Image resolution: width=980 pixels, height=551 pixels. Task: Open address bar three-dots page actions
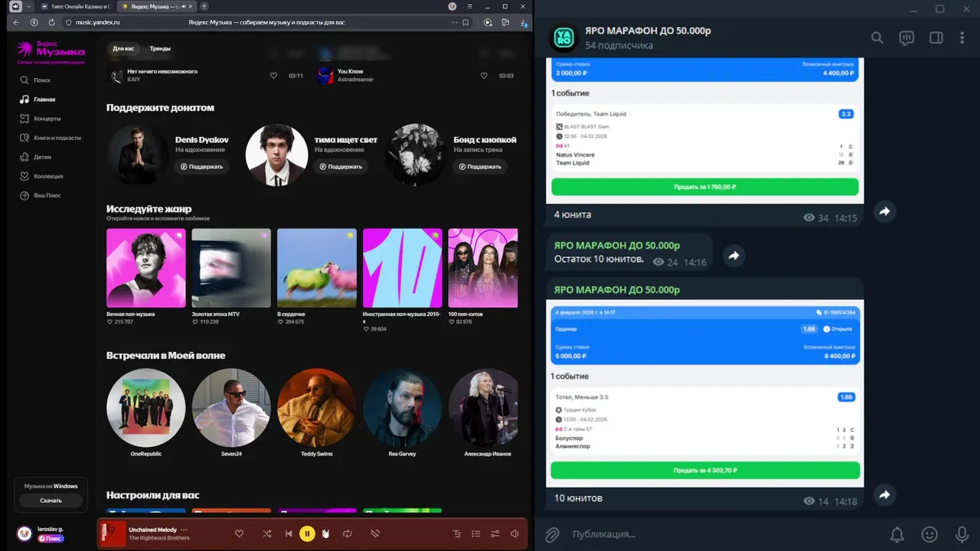coord(452,22)
